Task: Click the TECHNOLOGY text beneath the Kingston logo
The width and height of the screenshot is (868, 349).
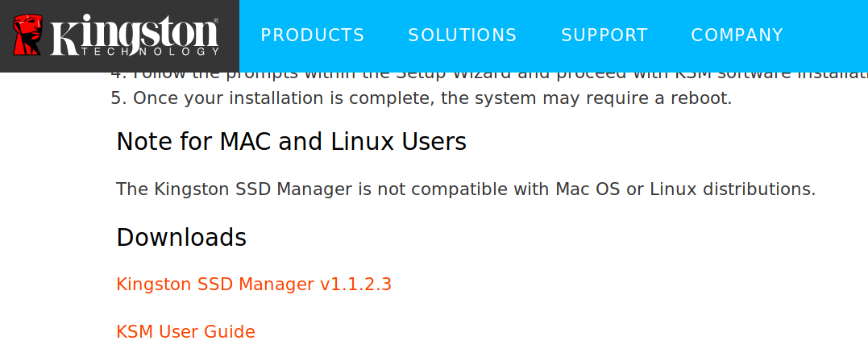Action: (150, 52)
